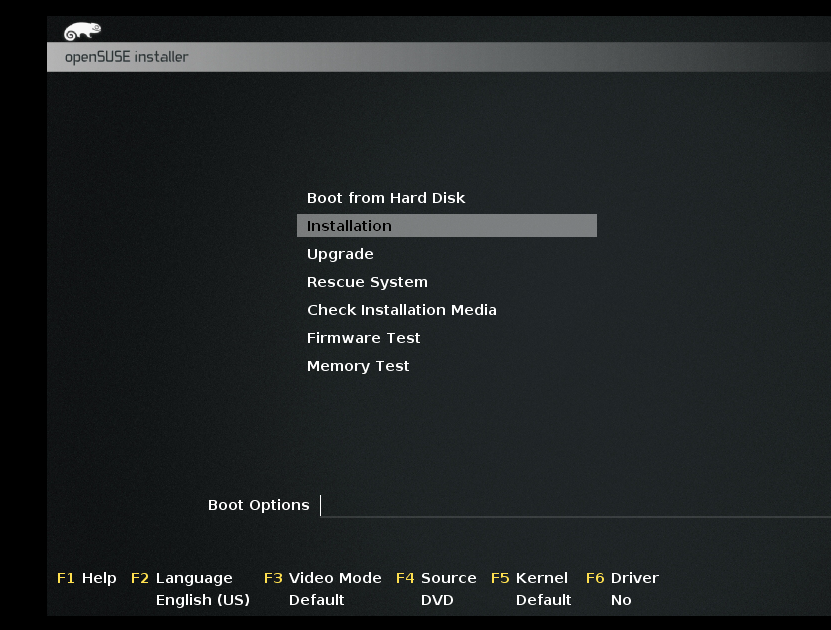Click the No driver value
This screenshot has height=630, width=831.
[x=621, y=600]
